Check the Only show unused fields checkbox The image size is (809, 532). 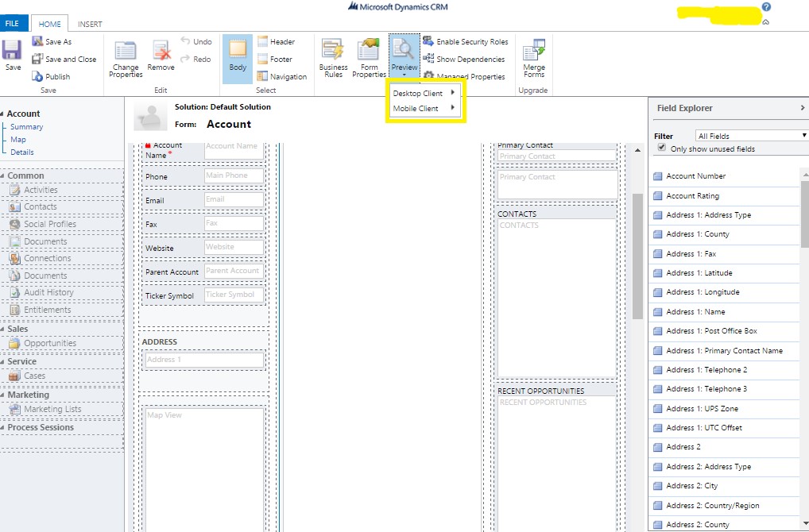click(664, 148)
